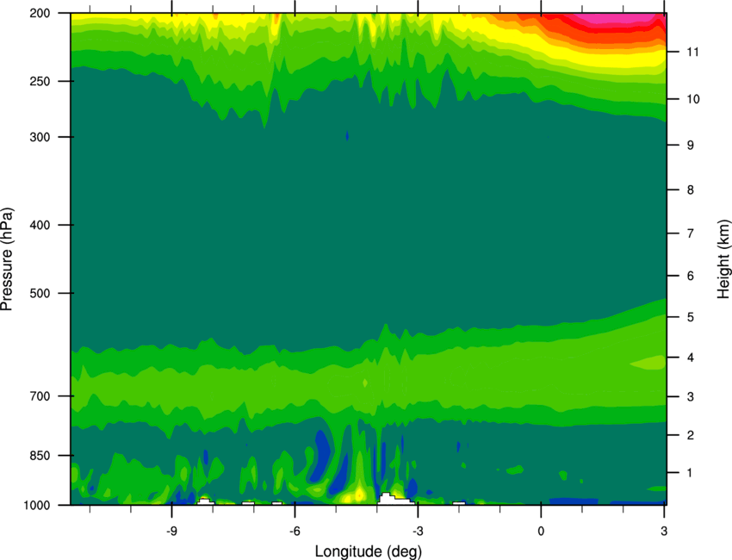Click the -3 longitude tick label

[x=418, y=532]
